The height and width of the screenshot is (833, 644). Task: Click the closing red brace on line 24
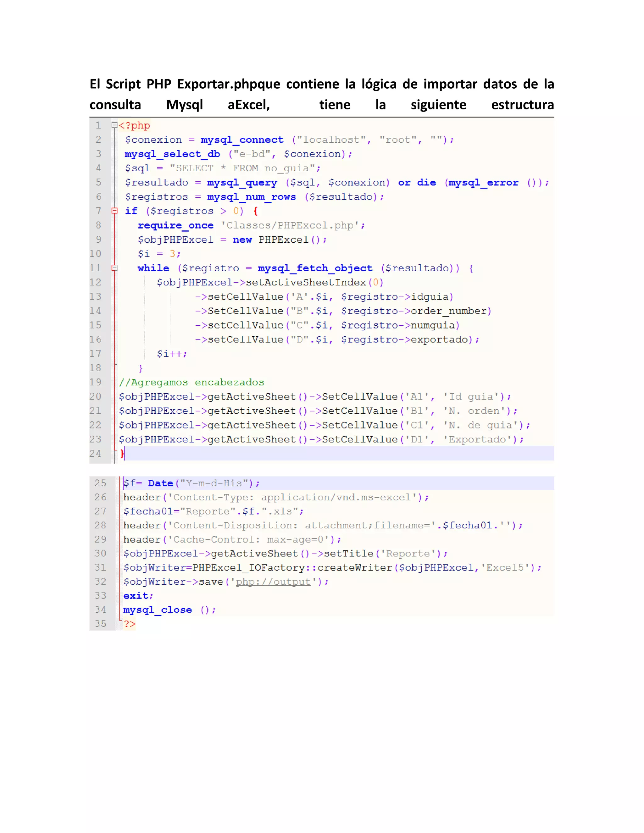click(122, 454)
